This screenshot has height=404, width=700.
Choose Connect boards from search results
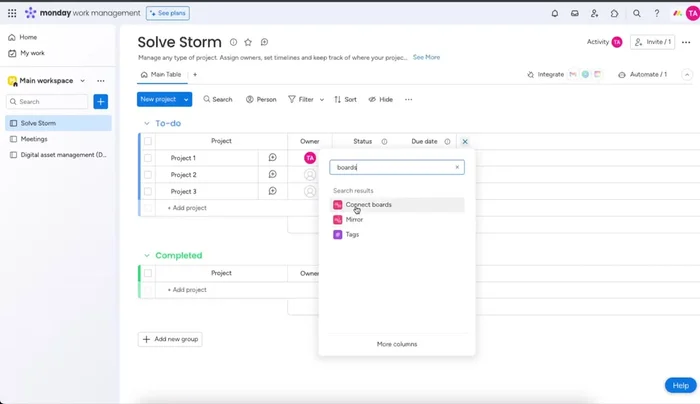(368, 205)
